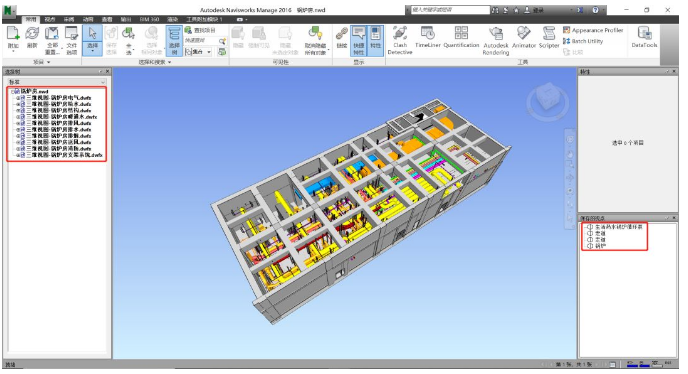Close the selection tree panel
688x374 pixels.
click(x=108, y=71)
